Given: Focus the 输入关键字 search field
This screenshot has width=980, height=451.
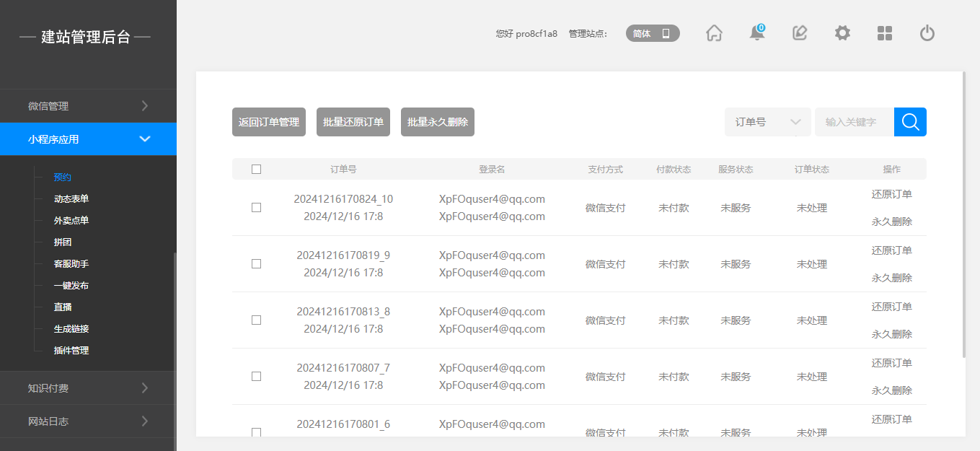Looking at the screenshot, I should click(x=854, y=122).
